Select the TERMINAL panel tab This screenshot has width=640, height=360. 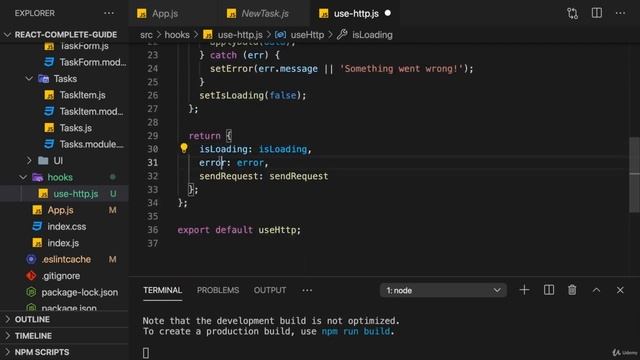(x=162, y=290)
